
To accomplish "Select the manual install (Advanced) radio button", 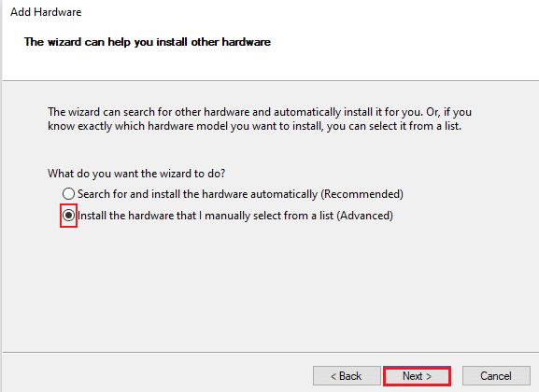I will point(68,216).
